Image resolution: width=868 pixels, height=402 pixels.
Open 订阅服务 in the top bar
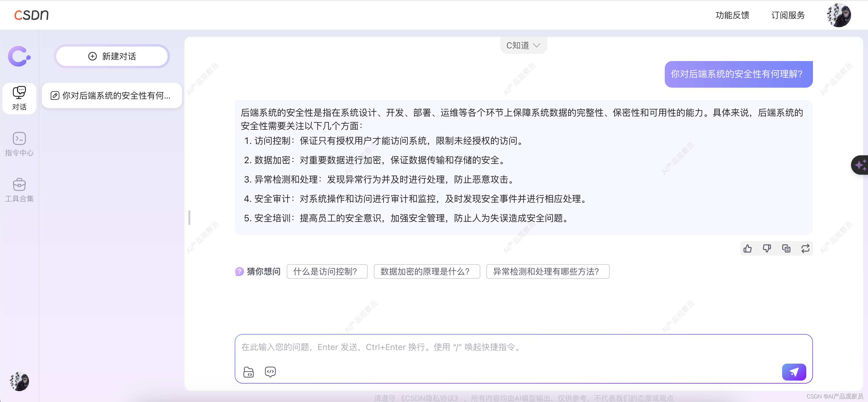coord(788,15)
